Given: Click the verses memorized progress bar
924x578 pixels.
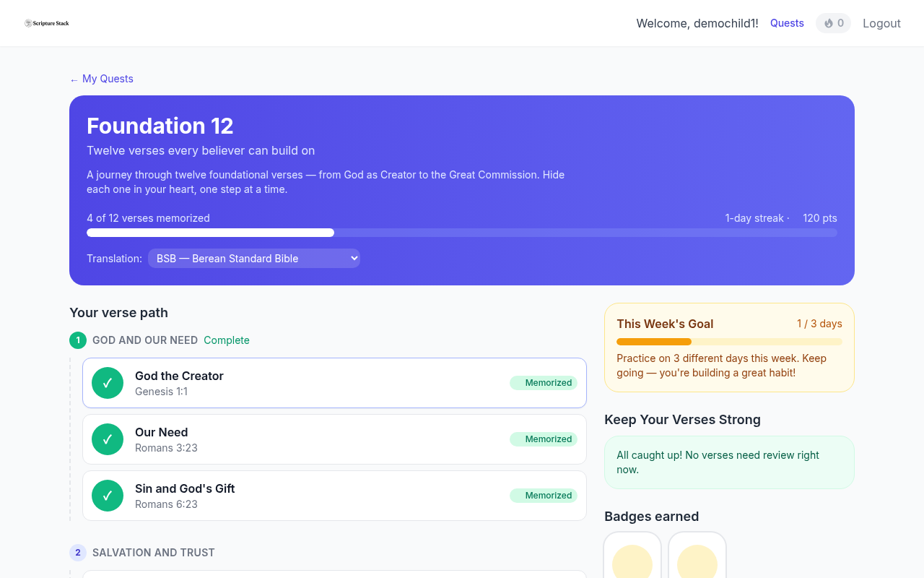Looking at the screenshot, I should [462, 233].
